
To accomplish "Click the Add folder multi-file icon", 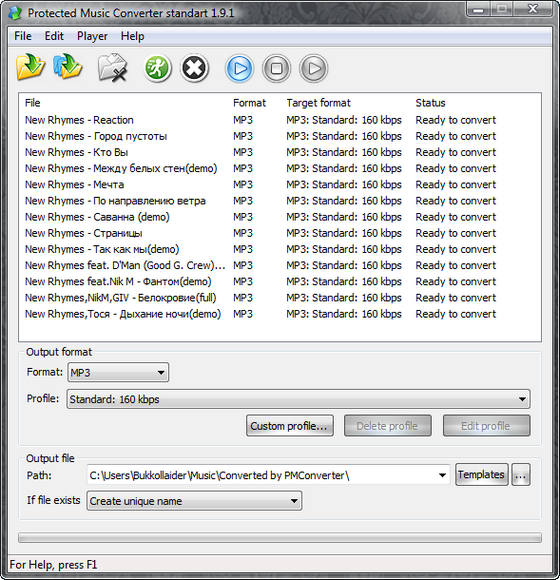I will tap(68, 67).
